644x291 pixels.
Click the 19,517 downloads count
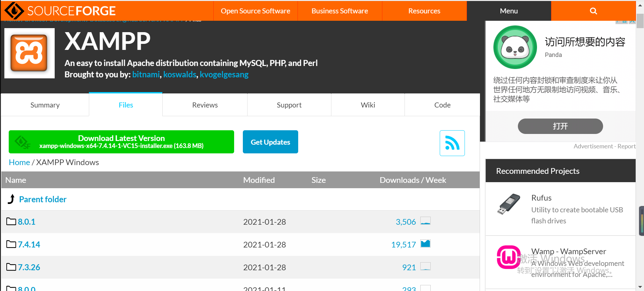404,244
